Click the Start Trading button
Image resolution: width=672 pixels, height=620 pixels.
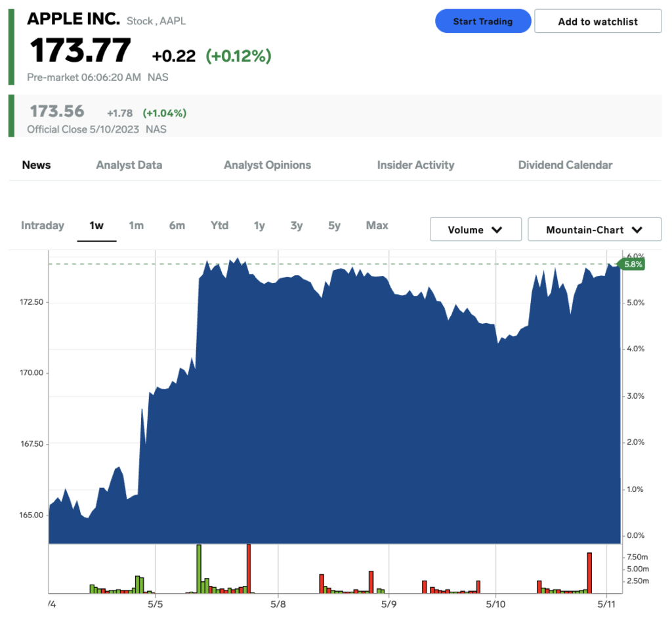click(x=483, y=21)
